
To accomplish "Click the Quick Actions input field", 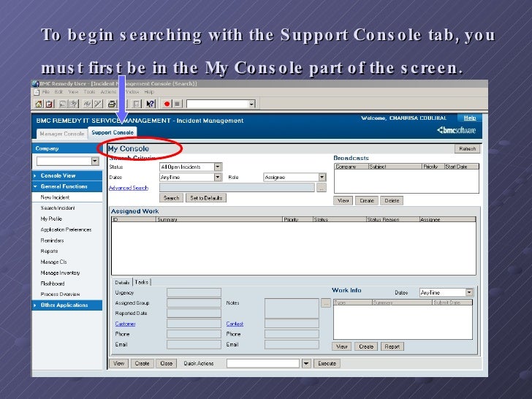I will click(263, 363).
